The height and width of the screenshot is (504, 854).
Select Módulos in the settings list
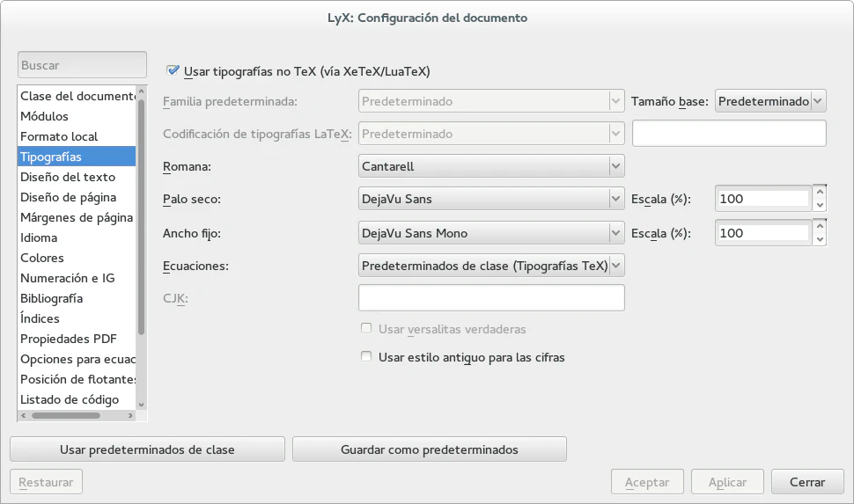point(45,116)
